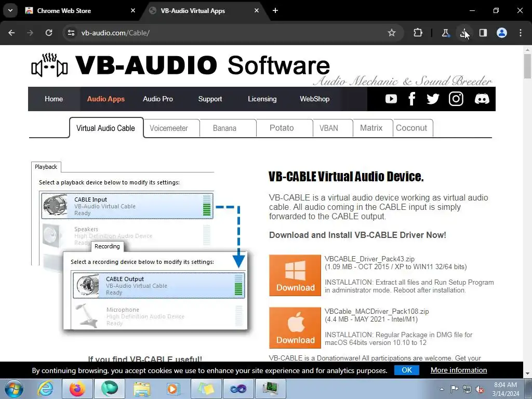Viewport: 532px width, 399px height.
Task: Click the CABLE Input device image
Action: (56, 206)
